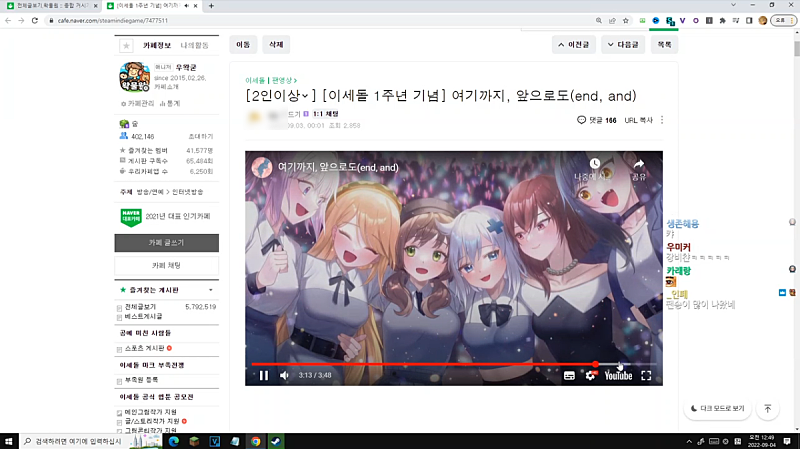Open the YouTube channel avatar
Image resolution: width=800 pixels, height=449 pixels.
point(262,167)
